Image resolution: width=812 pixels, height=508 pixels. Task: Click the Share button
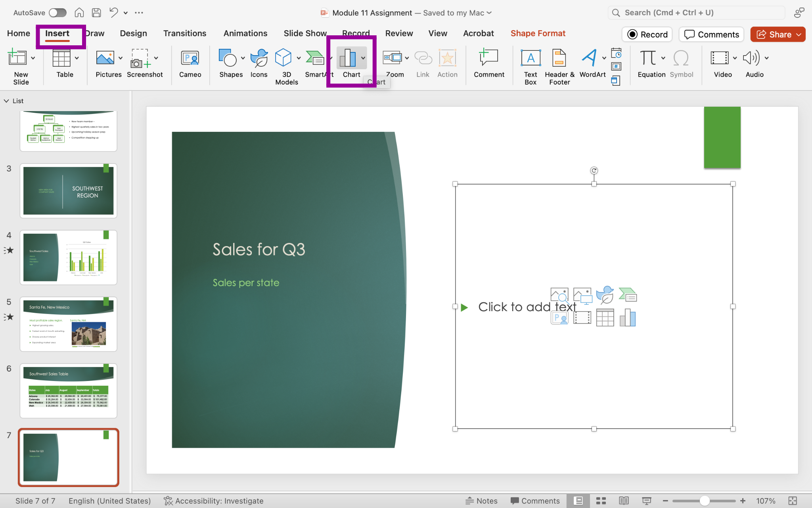[x=778, y=35]
